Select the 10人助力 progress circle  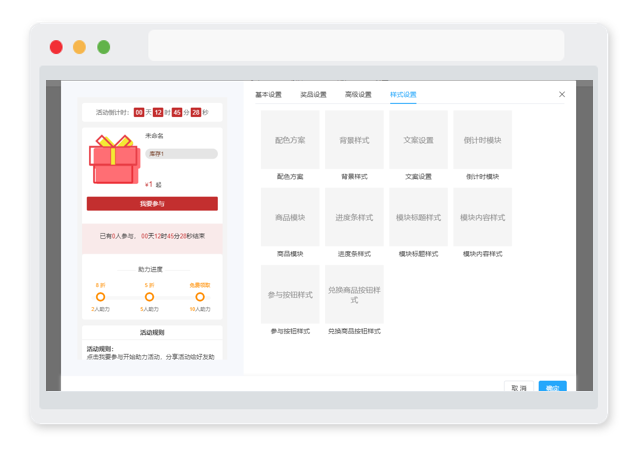200,297
